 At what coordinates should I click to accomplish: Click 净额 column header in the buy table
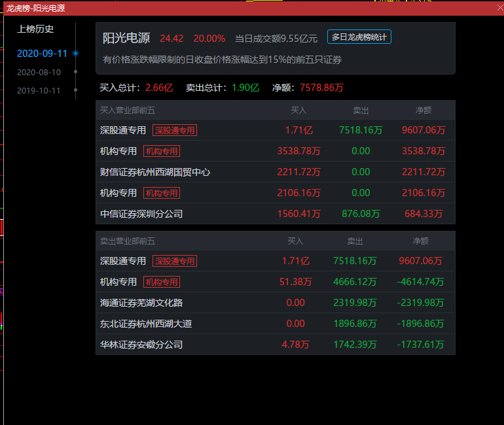pos(423,110)
